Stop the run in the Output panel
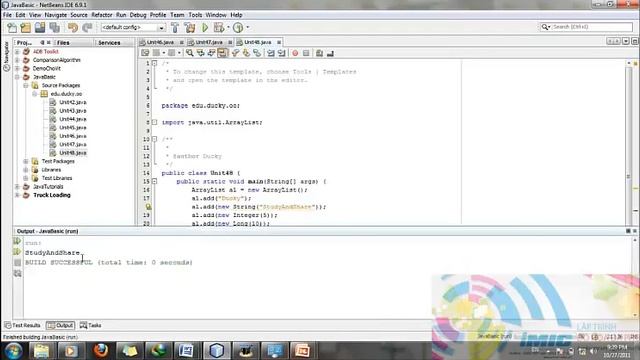640x360 pixels. 17,262
